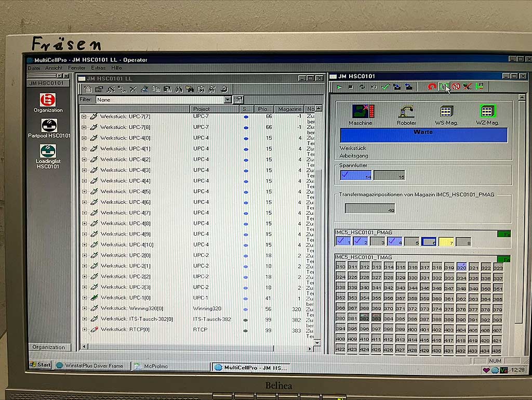Screen dimensions: 532x400
Task: Expand the Werkstück: UPC-1[0] row
Action: (x=85, y=298)
